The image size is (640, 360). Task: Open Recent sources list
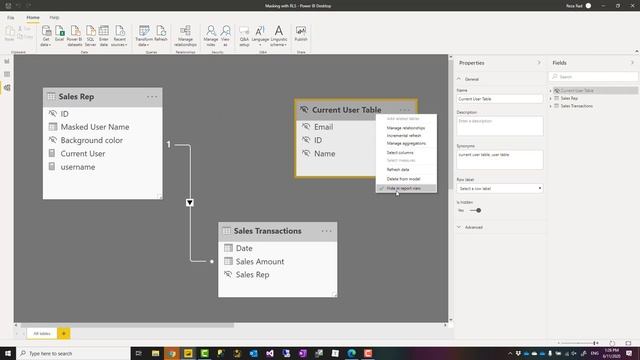click(120, 36)
